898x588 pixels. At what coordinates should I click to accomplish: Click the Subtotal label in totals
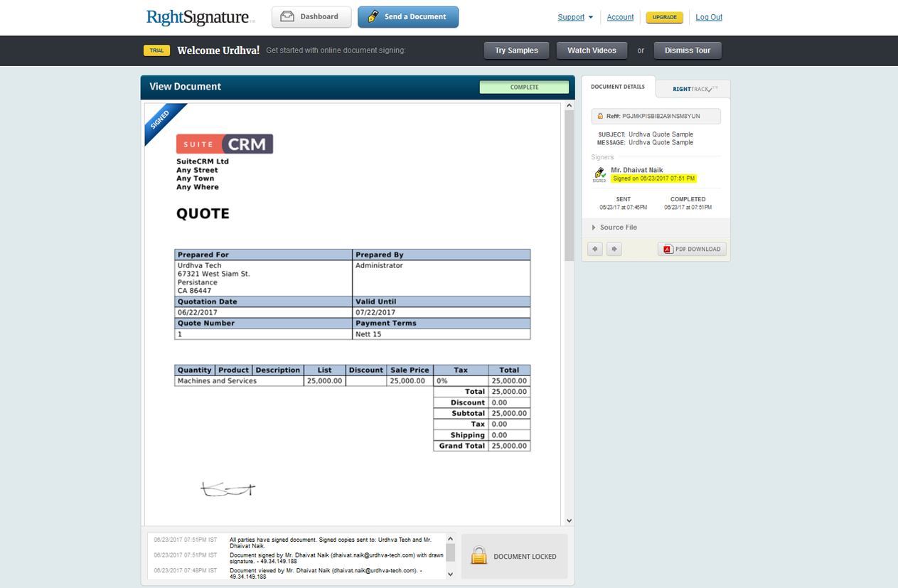point(468,413)
